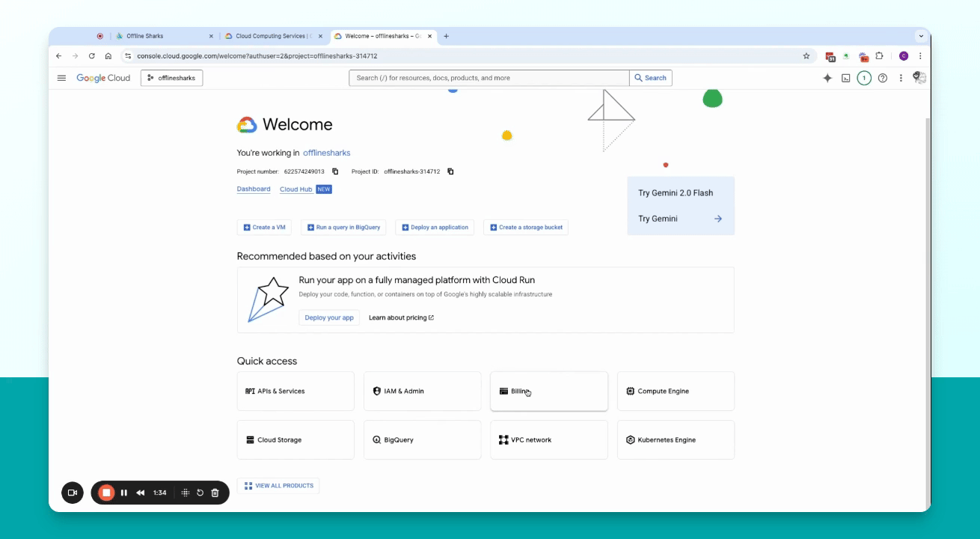Open the help question mark icon

[x=883, y=78]
